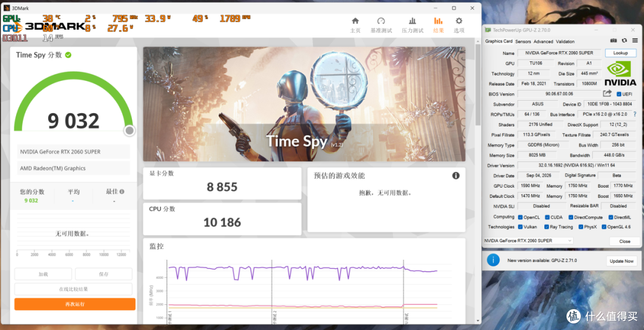Click the BIOS share/export icon in GPU-Z
The image size is (644, 330).
(607, 94)
